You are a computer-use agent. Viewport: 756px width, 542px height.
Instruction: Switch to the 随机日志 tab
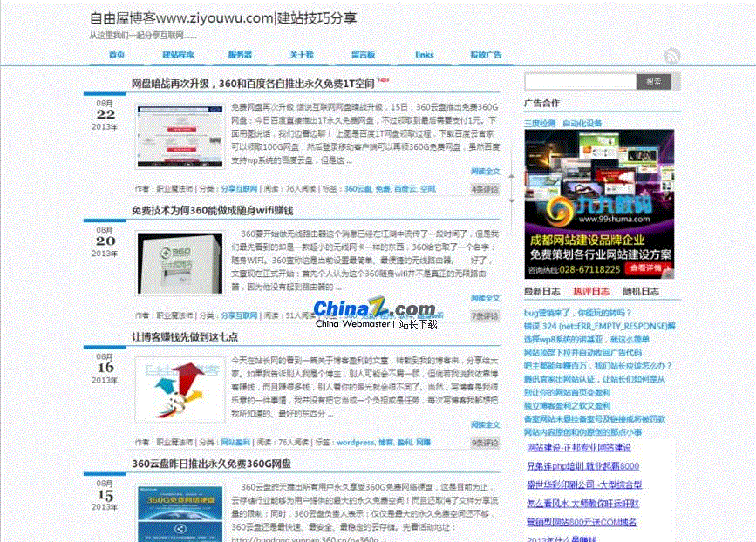pos(641,291)
